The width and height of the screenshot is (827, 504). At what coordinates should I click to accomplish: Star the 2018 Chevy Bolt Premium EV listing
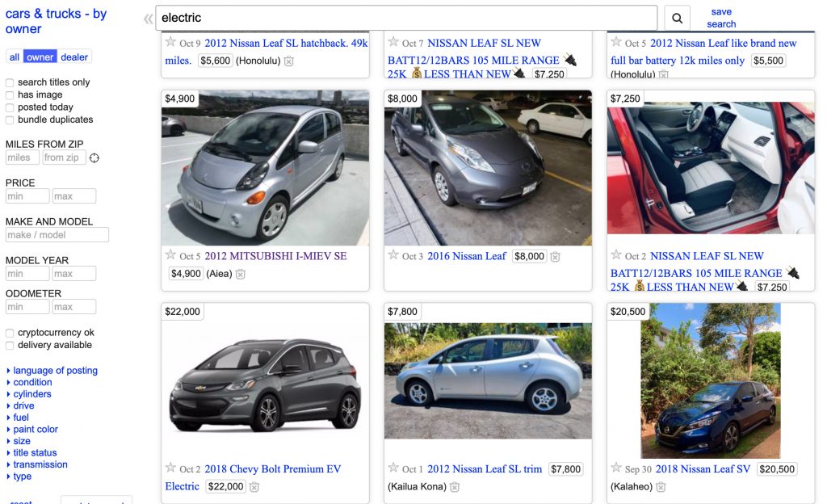point(170,468)
